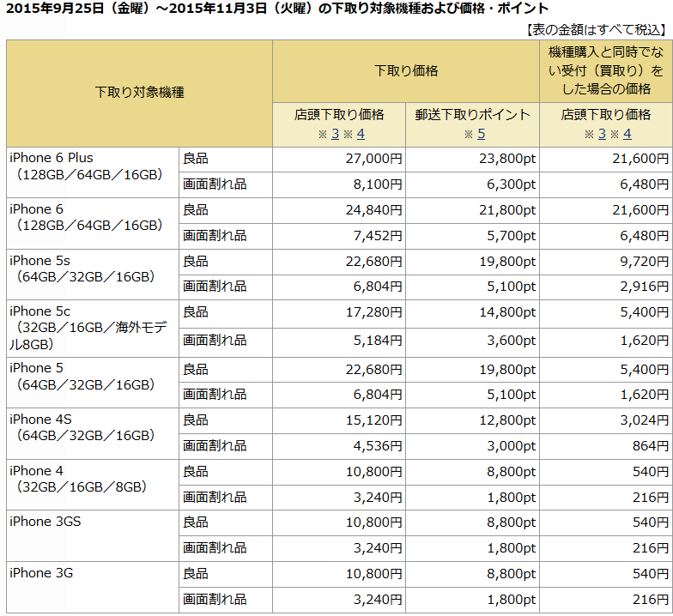Click the 5,700pt points cell
The width and height of the screenshot is (673, 616).
coord(472,237)
